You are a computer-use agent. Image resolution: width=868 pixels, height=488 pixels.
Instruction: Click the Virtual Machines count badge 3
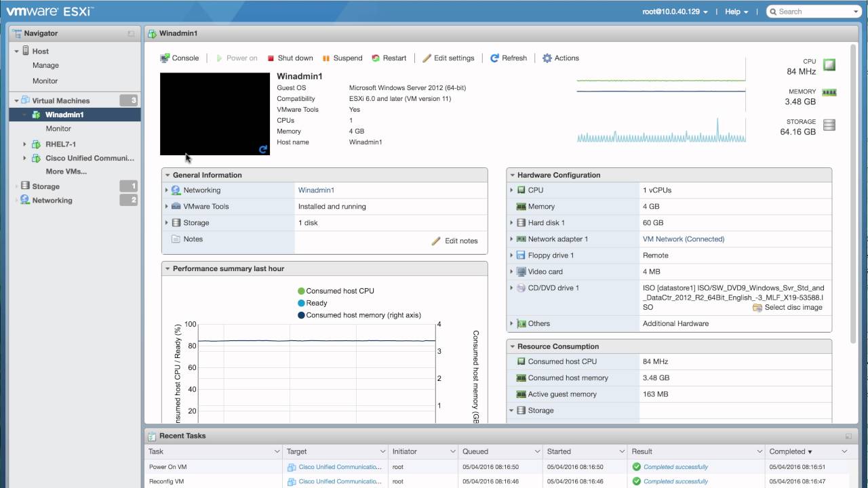pyautogui.click(x=129, y=101)
